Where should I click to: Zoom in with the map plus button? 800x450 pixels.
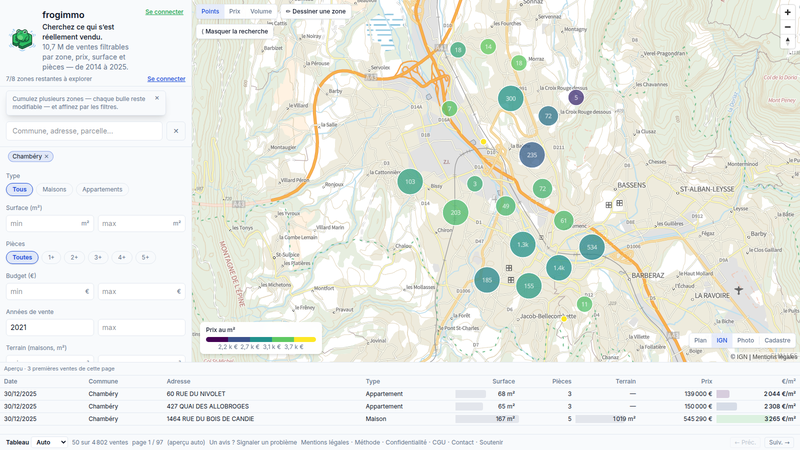pos(788,12)
